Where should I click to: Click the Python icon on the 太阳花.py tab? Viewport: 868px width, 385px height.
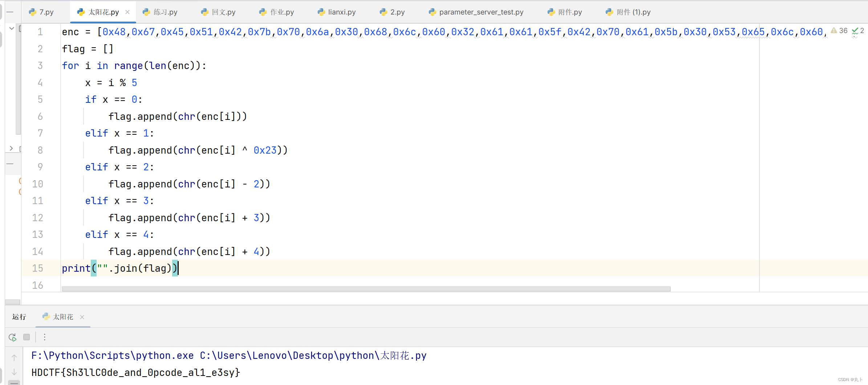[x=81, y=12]
